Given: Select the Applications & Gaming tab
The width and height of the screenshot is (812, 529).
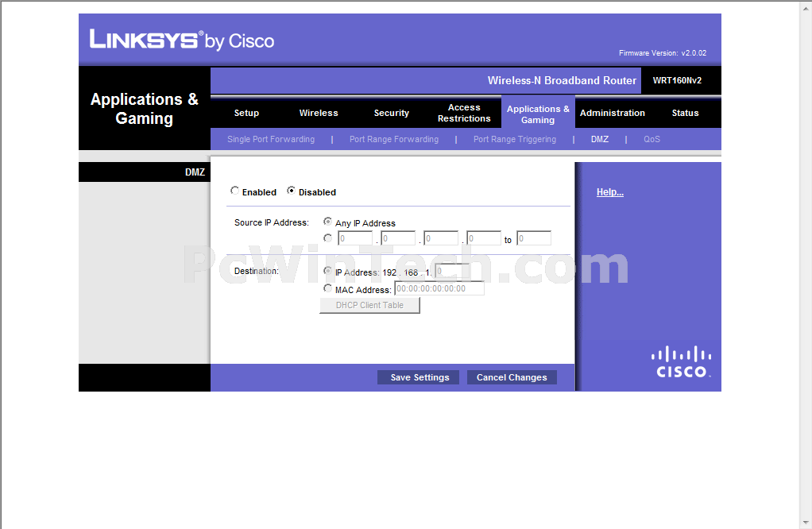Looking at the screenshot, I should (538, 114).
